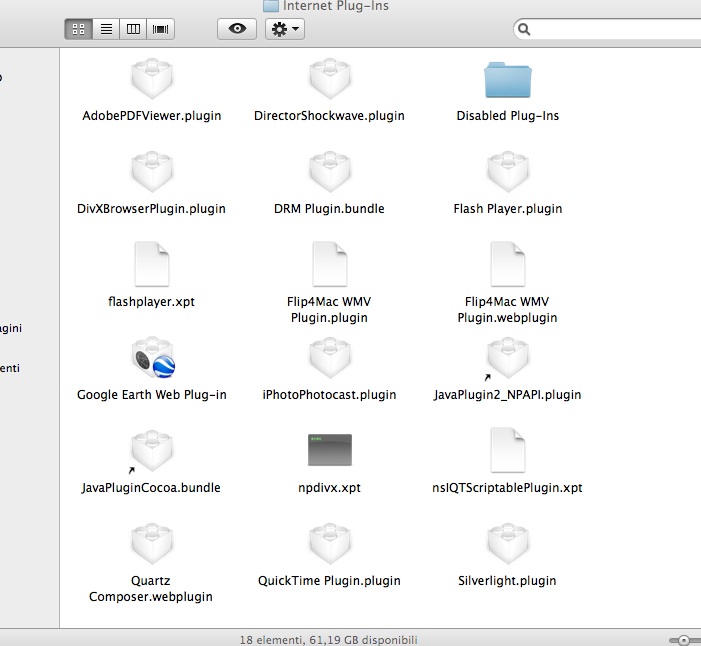The width and height of the screenshot is (701, 646).
Task: Click the Google Earth Web Plug-in name
Action: click(152, 395)
